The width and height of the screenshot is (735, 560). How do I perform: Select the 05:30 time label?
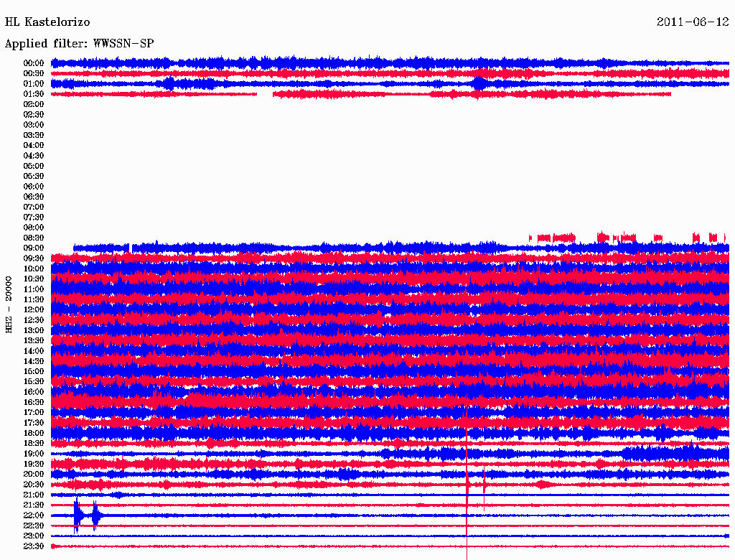click(34, 177)
